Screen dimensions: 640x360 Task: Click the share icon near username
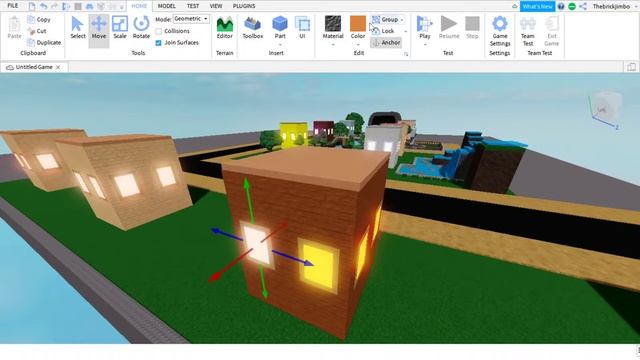point(583,6)
